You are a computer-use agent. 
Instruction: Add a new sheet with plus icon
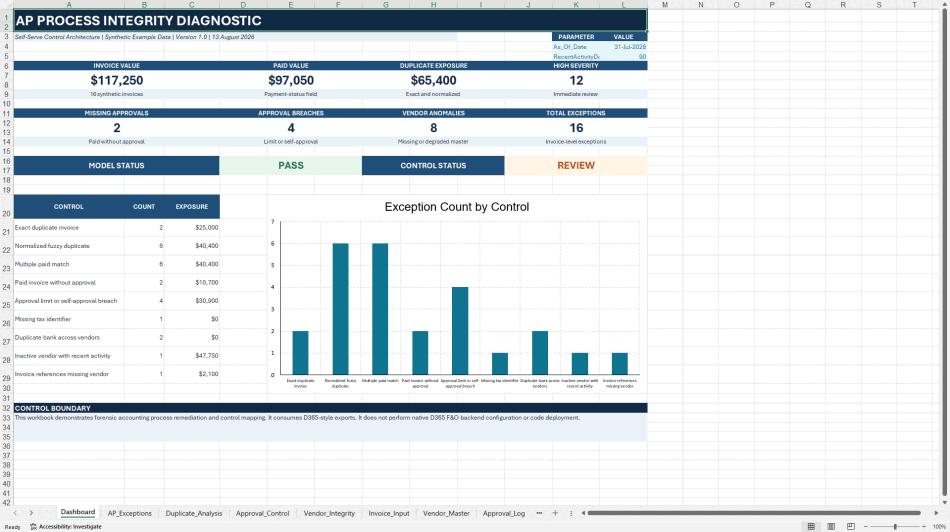coord(555,513)
